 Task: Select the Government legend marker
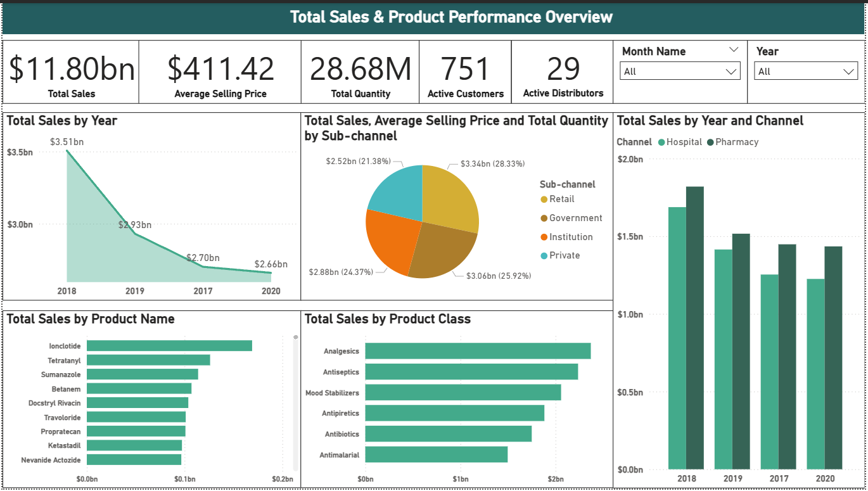coord(544,219)
